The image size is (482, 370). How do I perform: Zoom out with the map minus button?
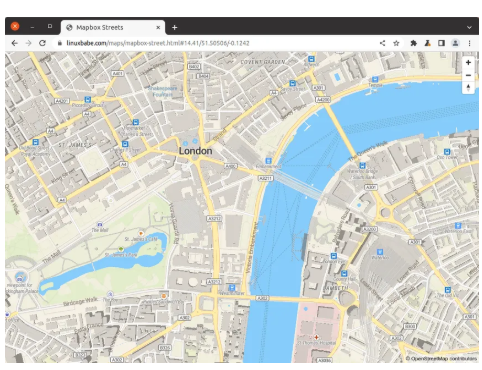click(x=468, y=75)
